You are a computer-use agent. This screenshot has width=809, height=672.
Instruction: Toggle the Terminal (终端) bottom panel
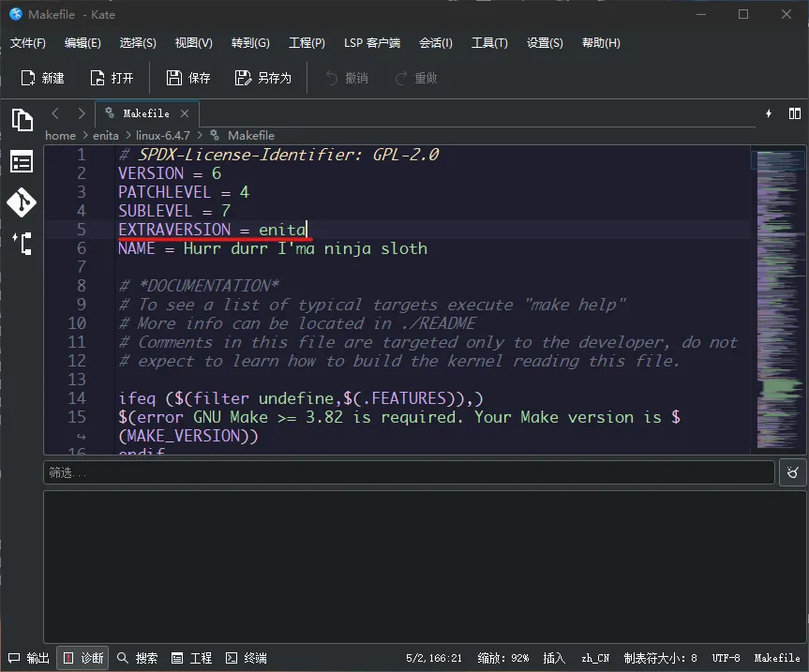point(246,658)
